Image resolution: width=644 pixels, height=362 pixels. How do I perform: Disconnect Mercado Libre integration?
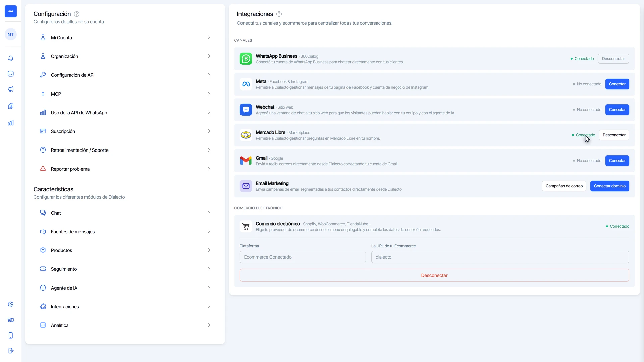[x=614, y=135]
